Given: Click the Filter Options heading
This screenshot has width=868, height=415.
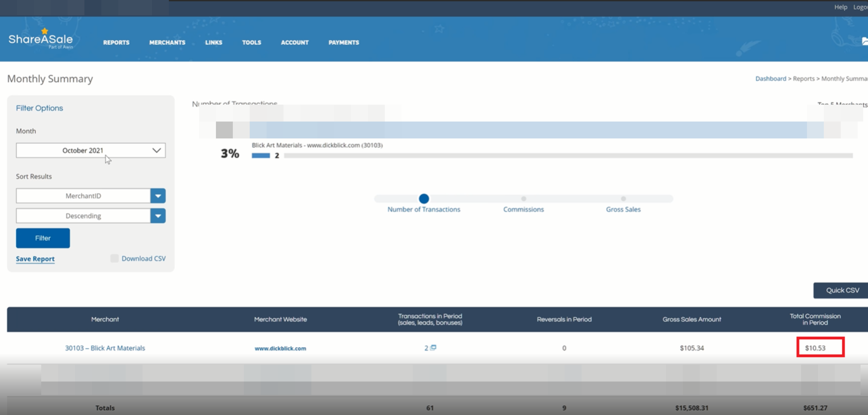Looking at the screenshot, I should click(x=39, y=108).
